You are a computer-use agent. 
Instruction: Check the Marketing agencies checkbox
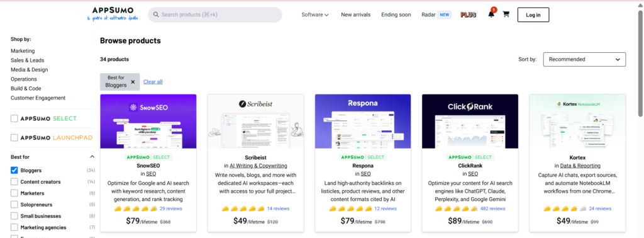click(x=14, y=227)
